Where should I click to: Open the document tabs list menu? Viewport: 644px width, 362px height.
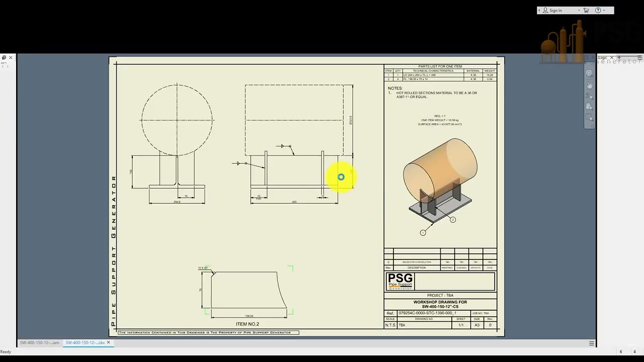[592, 343]
